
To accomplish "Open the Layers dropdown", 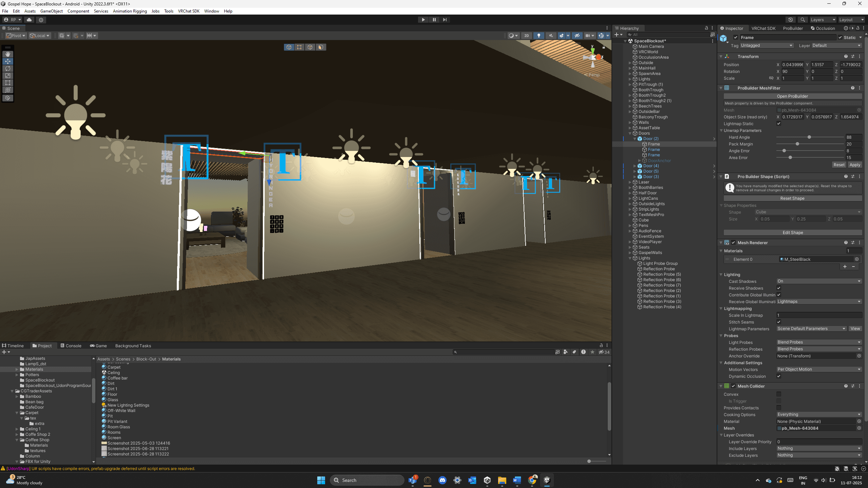I will 823,20.
